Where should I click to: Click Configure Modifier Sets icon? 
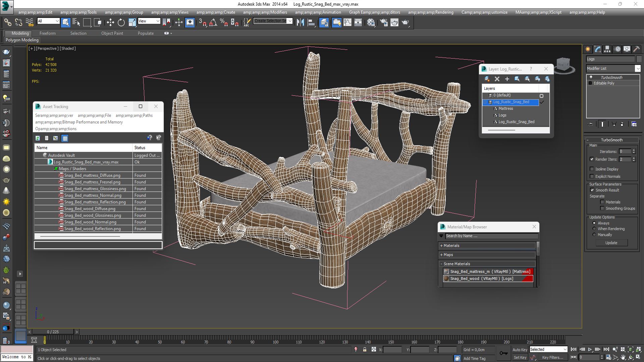(634, 124)
